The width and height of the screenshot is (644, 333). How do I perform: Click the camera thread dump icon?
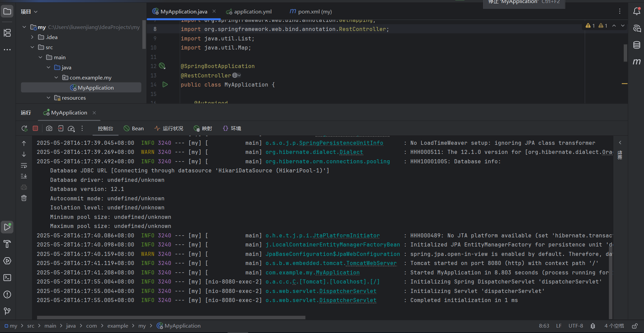tap(49, 128)
